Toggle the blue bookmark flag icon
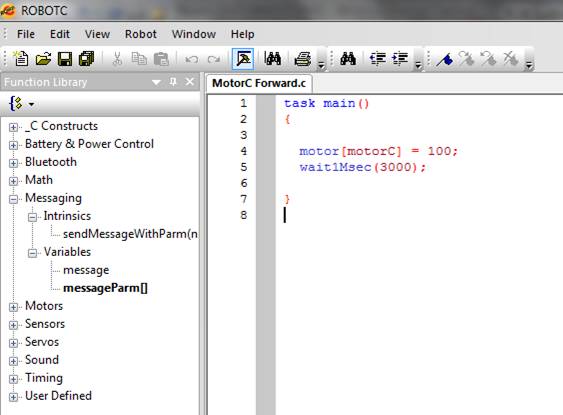Screen dimensions: 563x415 click(445, 59)
